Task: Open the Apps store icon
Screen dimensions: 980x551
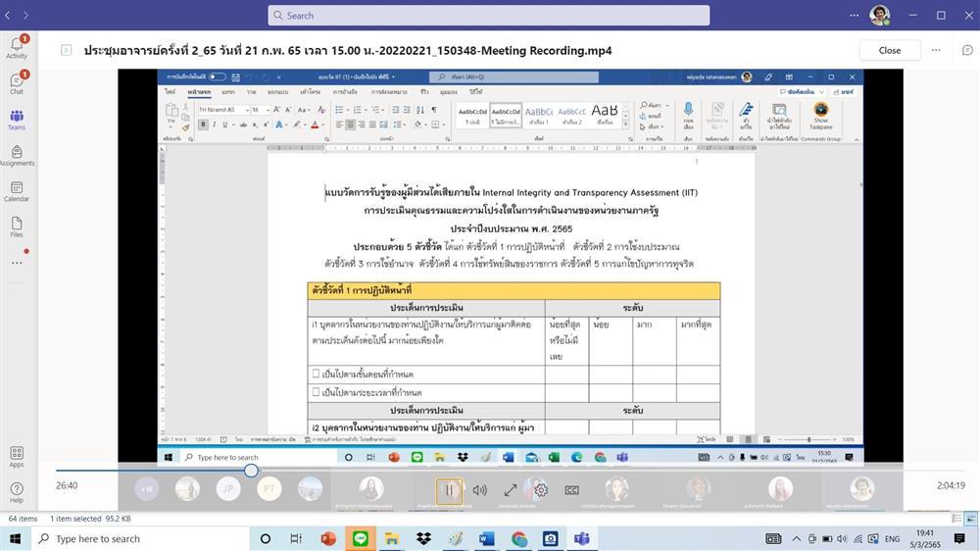Action: pos(17,457)
